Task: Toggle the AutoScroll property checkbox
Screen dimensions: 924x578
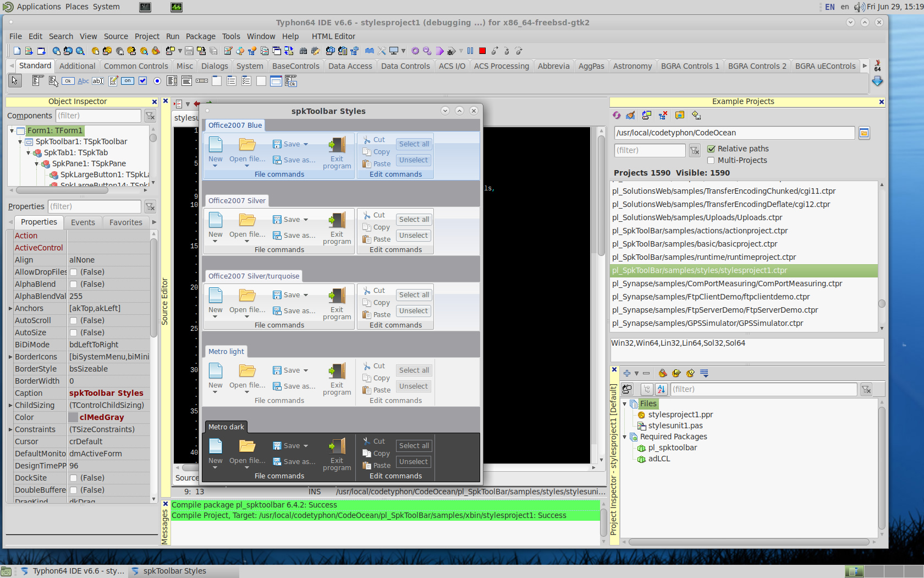Action: pos(73,320)
